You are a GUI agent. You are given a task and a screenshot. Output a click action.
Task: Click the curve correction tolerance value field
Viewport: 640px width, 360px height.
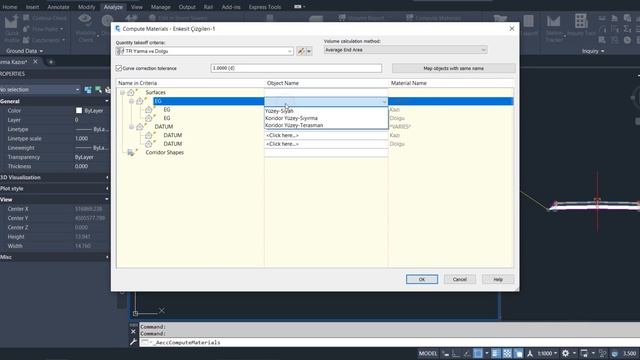click(296, 68)
